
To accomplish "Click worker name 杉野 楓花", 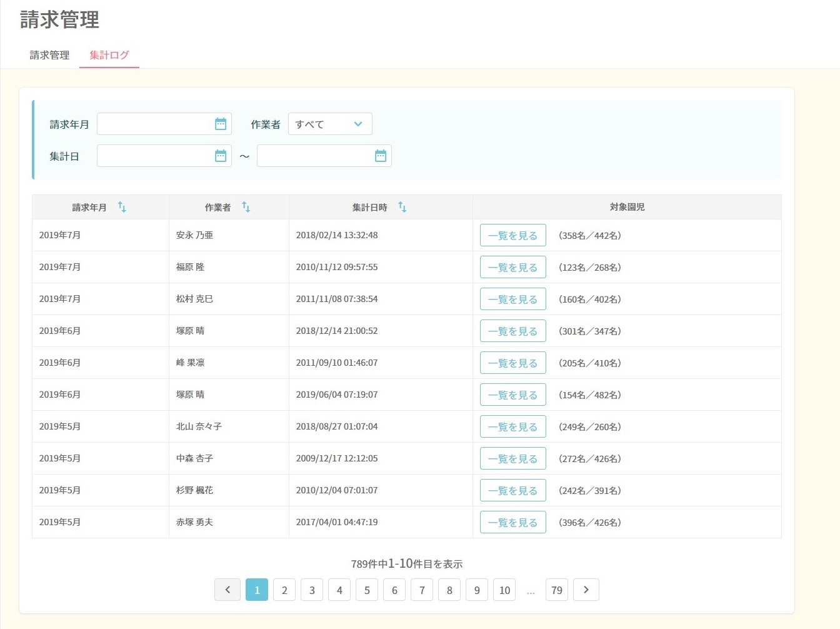I will [x=194, y=490].
